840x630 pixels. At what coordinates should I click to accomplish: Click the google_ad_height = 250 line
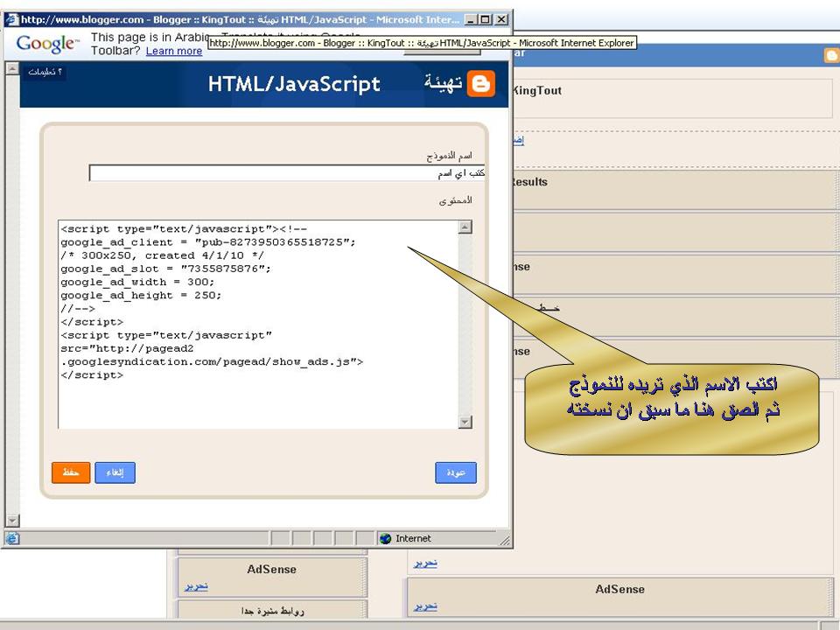click(x=140, y=296)
